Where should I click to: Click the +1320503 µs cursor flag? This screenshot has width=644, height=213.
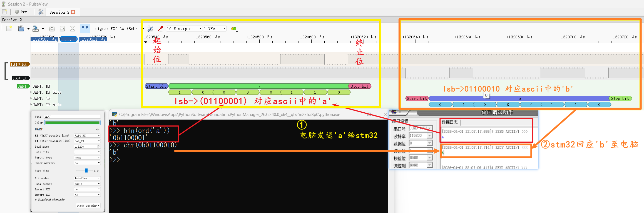pos(44,39)
